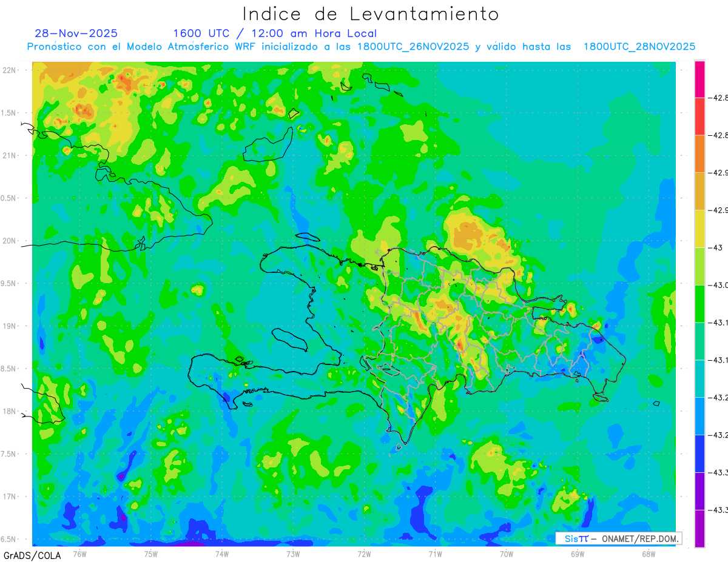Viewport: 728px width, 562px height.
Task: Click the title "Indice de Levantamiento"
Action: click(x=371, y=14)
